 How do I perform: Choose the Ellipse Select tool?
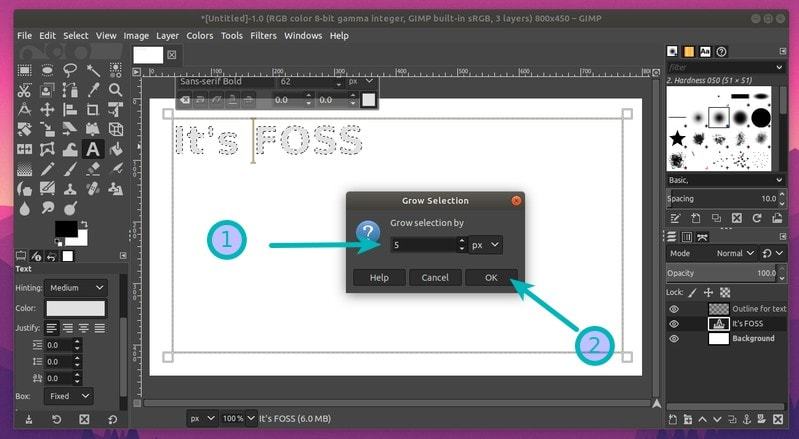(47, 69)
